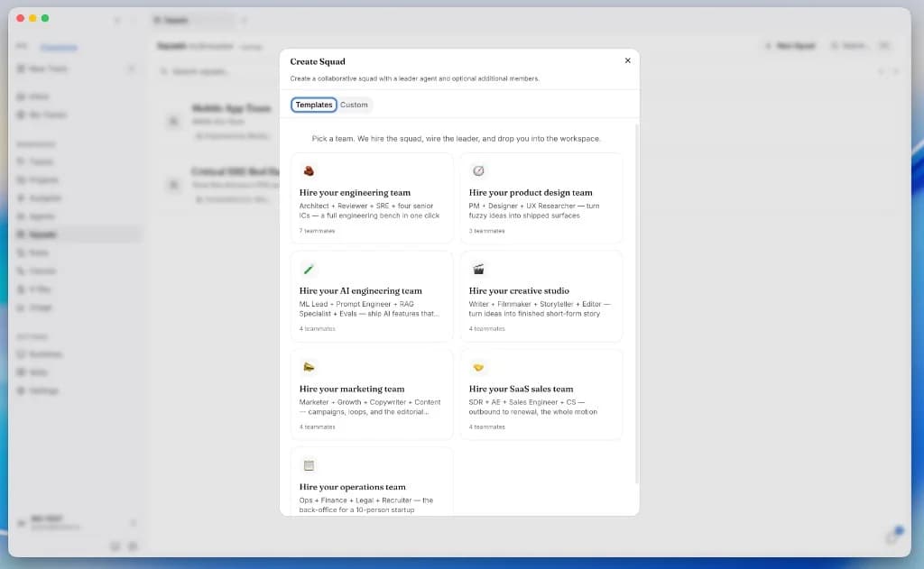This screenshot has height=569, width=924.
Task: Click the product design compass icon
Action: [478, 170]
